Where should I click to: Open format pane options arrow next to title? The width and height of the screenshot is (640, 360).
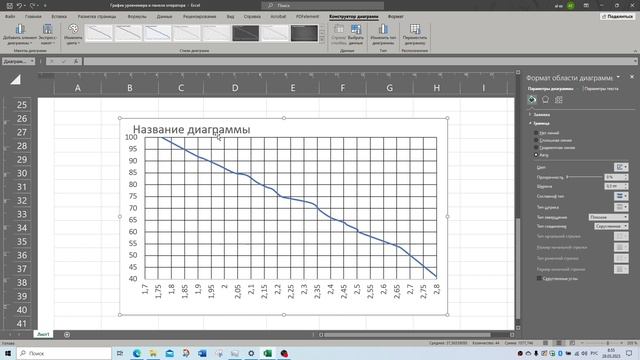(x=619, y=77)
